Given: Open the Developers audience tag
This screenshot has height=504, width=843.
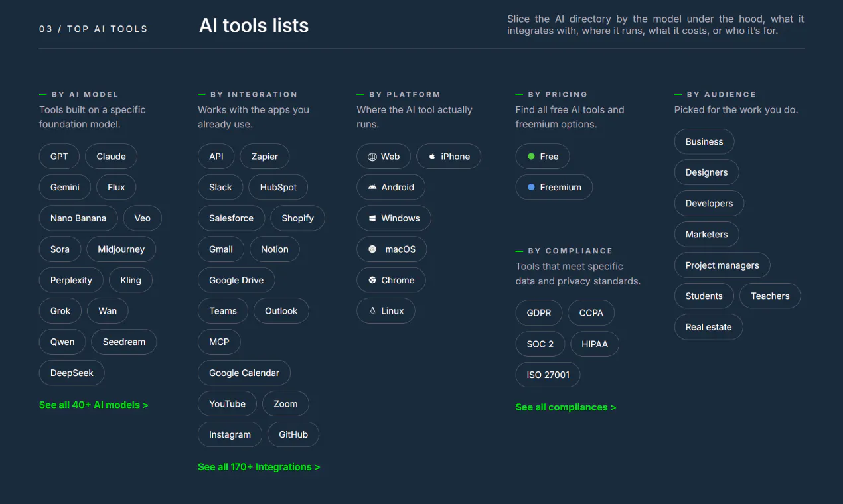Looking at the screenshot, I should [x=710, y=204].
